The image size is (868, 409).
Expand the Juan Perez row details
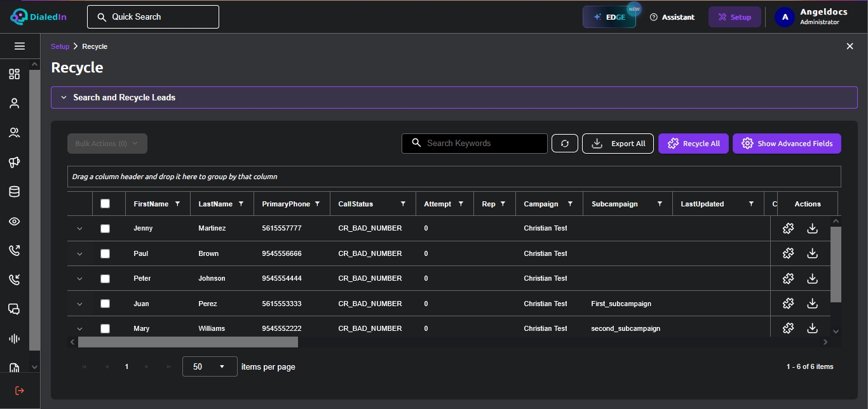click(80, 304)
